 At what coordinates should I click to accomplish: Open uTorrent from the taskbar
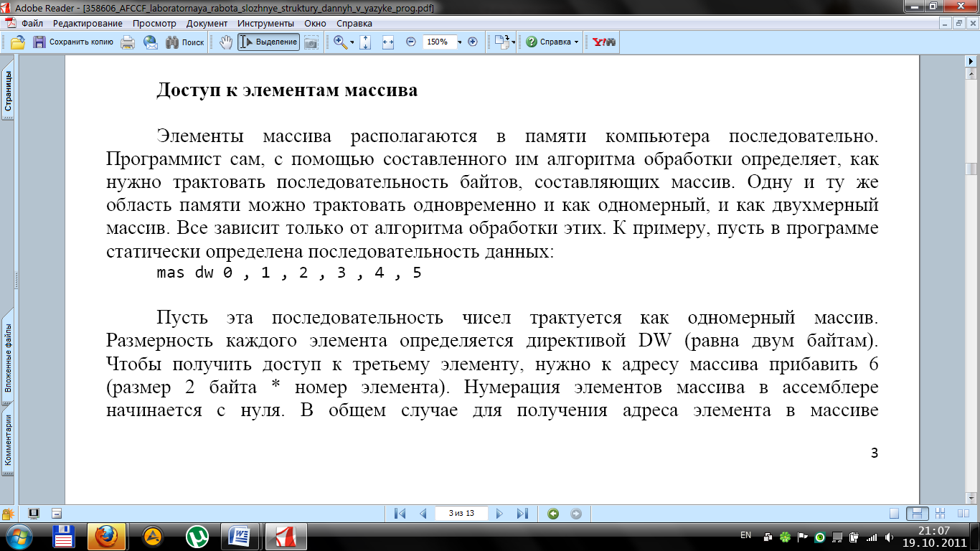click(x=197, y=536)
